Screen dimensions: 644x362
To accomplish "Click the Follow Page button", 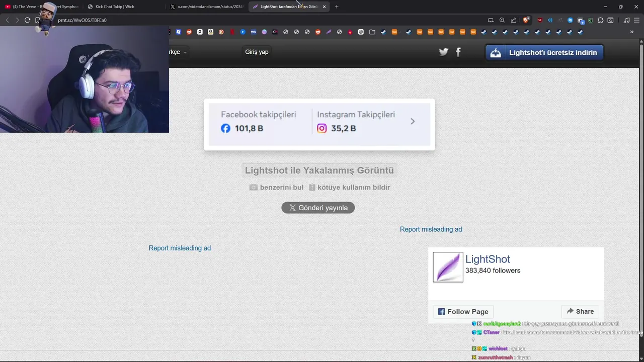I will coord(463,311).
